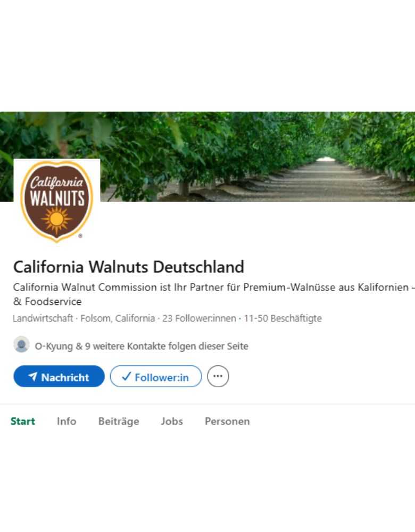Select the Jobs tab
The height and width of the screenshot is (532, 415).
pyautogui.click(x=172, y=421)
